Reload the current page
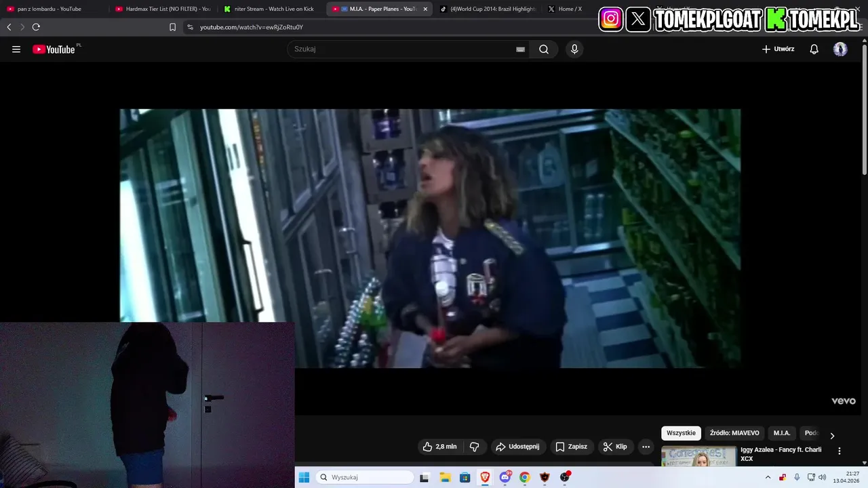The height and width of the screenshot is (488, 868). pyautogui.click(x=36, y=27)
